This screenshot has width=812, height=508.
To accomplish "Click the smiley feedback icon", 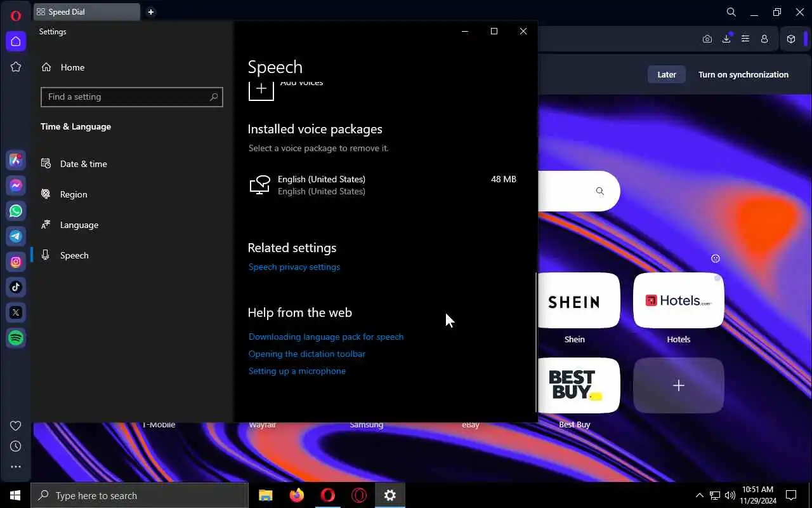I will 716,258.
